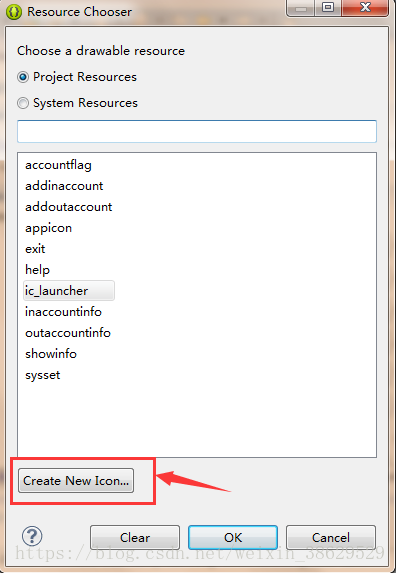Select the exit drawable
Viewport: 396px width, 573px height.
click(35, 249)
